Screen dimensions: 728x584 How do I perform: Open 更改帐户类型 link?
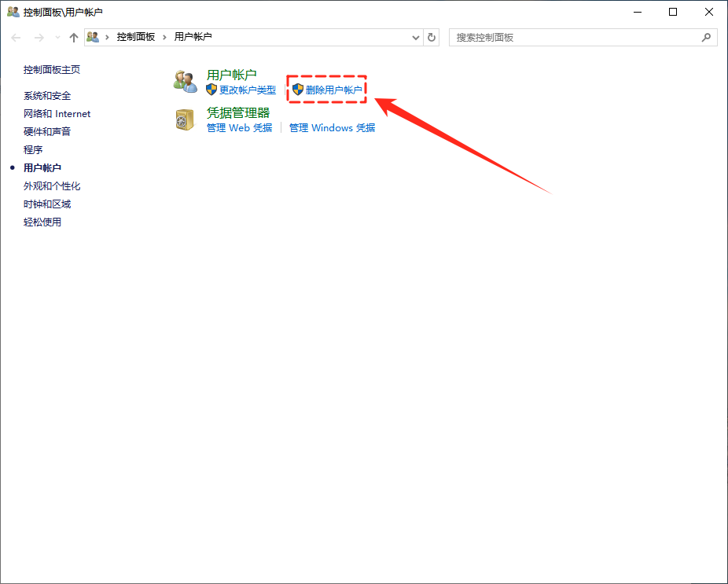[x=247, y=90]
